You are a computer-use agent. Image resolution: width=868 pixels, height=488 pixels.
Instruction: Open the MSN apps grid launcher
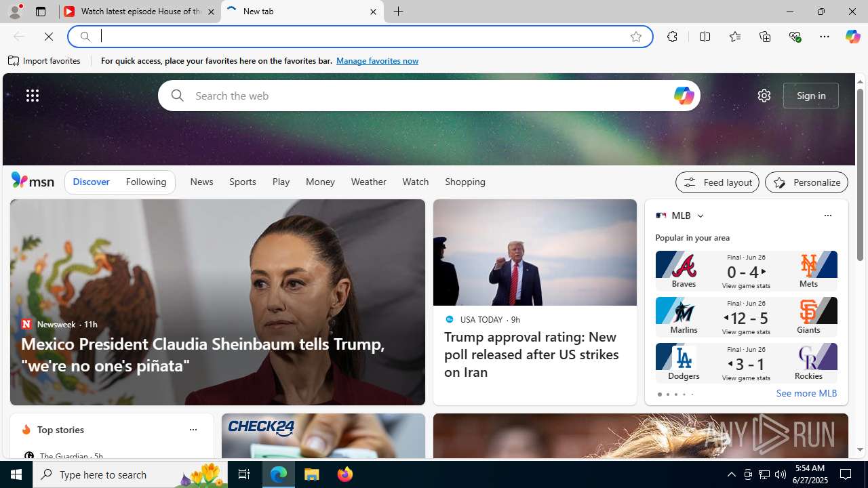point(33,96)
